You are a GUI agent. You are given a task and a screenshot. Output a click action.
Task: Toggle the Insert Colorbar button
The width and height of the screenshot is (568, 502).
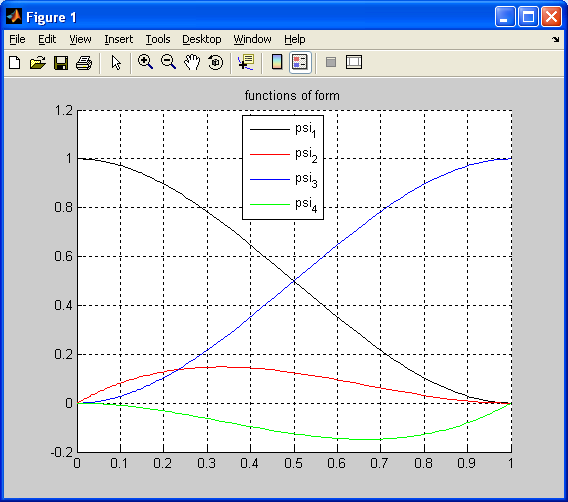(277, 62)
